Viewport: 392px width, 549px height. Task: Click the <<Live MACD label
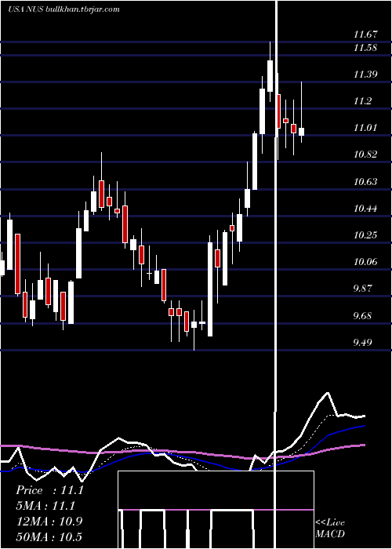tap(330, 529)
